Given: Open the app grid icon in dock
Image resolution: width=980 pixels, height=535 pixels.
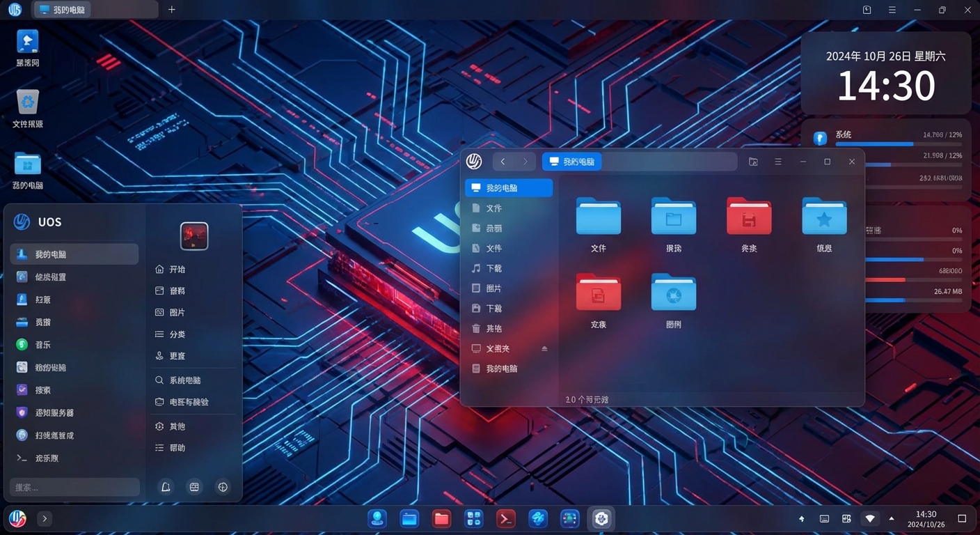Looking at the screenshot, I should click(x=474, y=518).
